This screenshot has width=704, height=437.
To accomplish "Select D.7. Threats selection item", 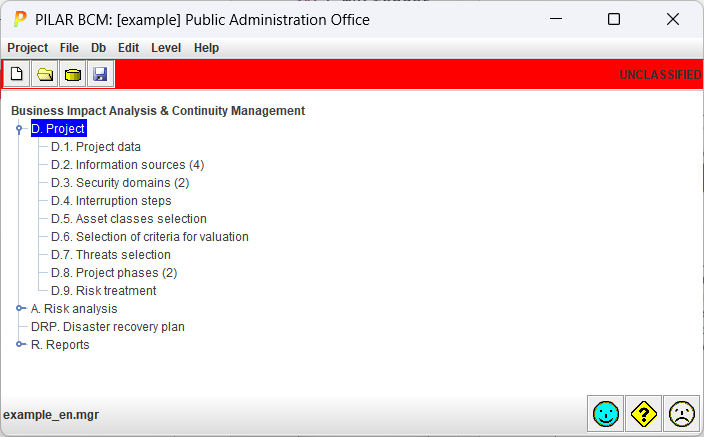I will pyautogui.click(x=110, y=255).
